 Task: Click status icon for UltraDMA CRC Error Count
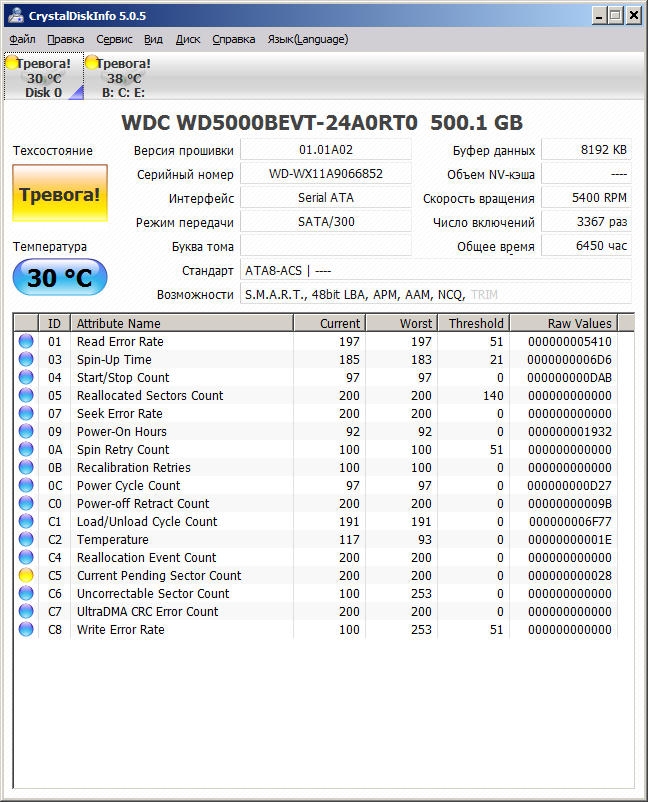[x=26, y=611]
